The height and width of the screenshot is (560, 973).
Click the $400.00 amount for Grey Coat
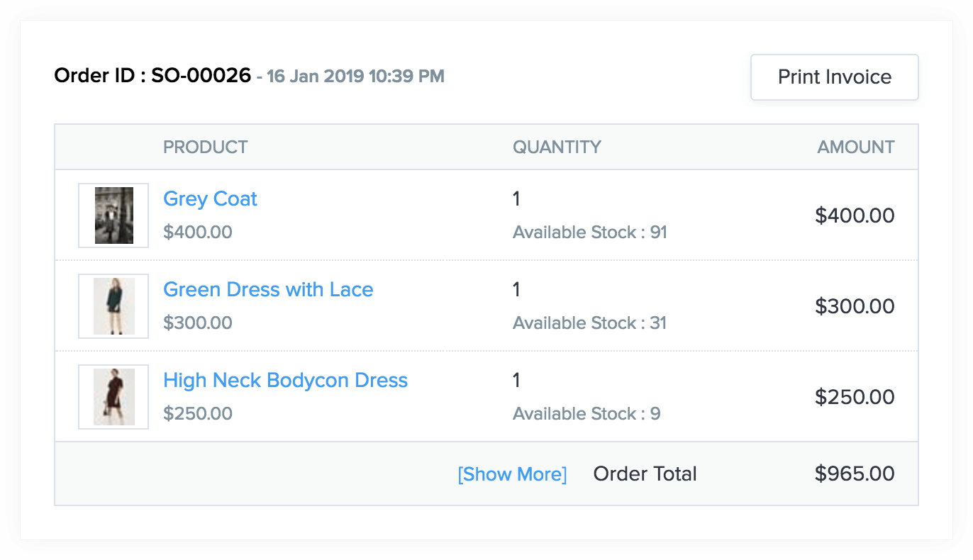point(855,215)
